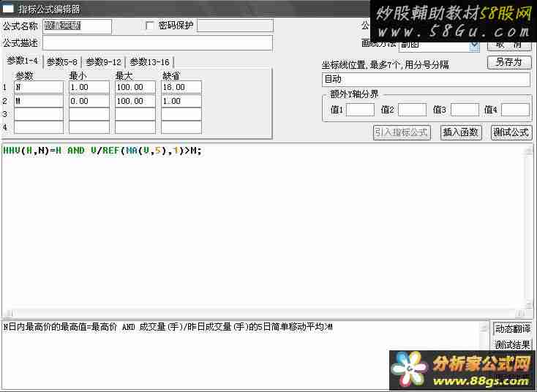This screenshot has width=537, height=392.
Task: Click the 动态翻译 button
Action: click(512, 328)
